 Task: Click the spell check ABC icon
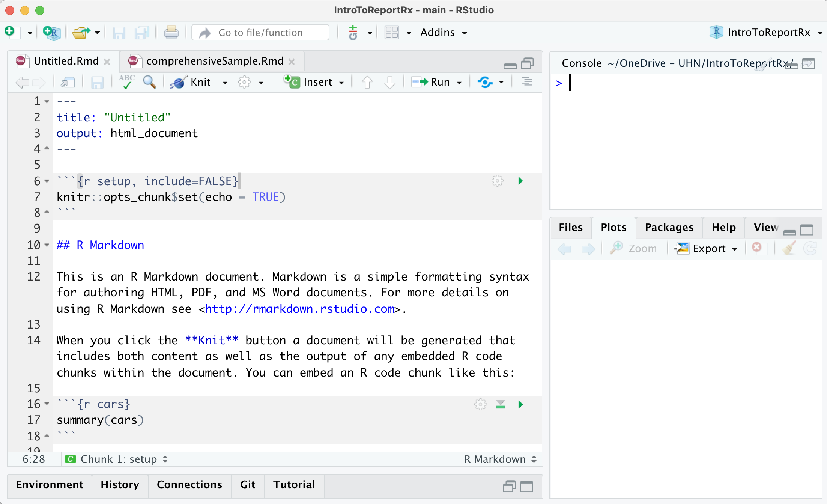tap(127, 81)
